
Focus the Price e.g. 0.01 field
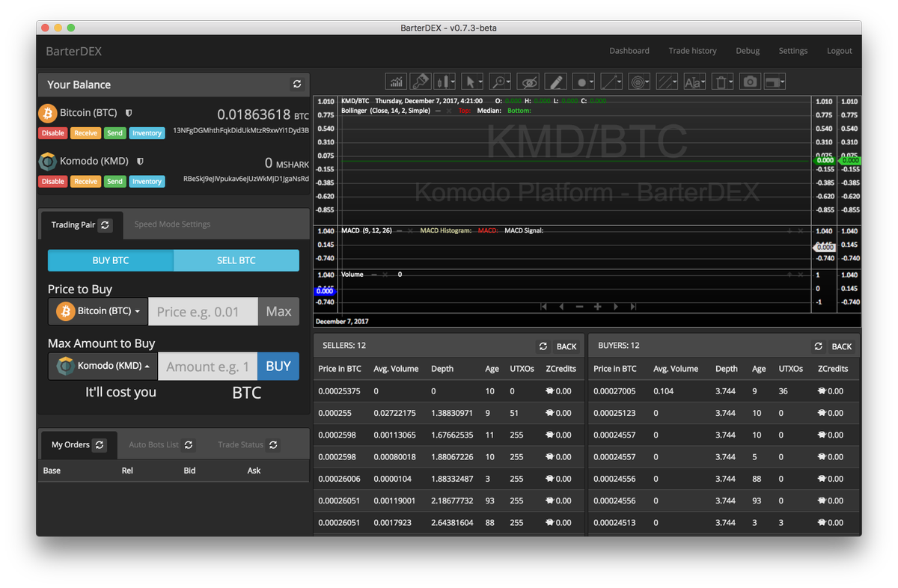click(x=203, y=311)
